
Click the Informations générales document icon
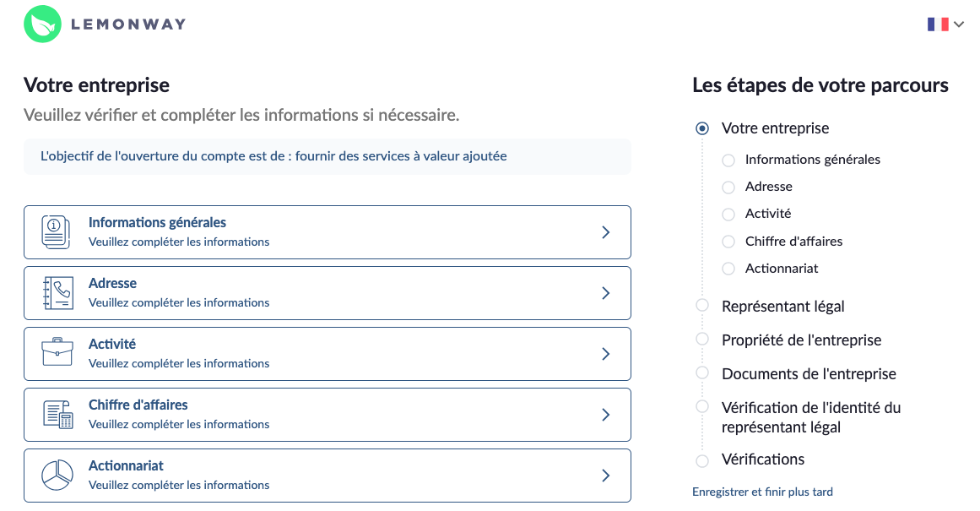point(57,232)
